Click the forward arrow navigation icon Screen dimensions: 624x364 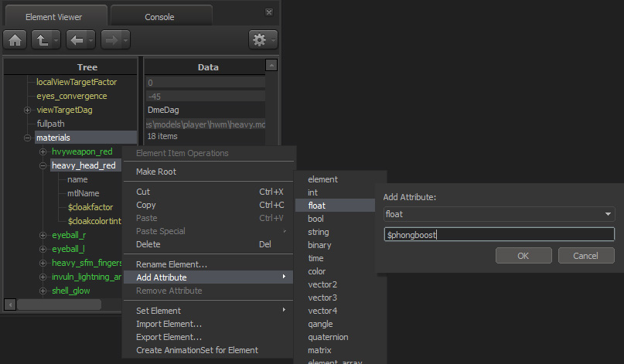point(111,39)
